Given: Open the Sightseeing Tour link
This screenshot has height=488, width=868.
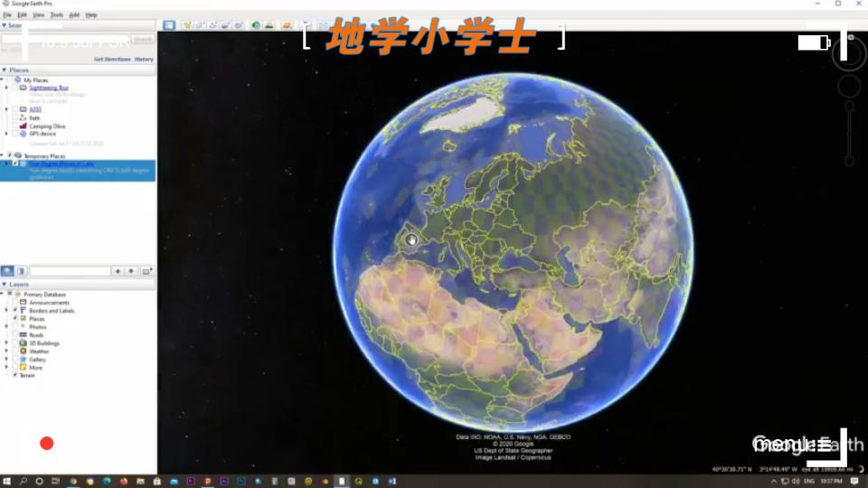Looking at the screenshot, I should [49, 88].
